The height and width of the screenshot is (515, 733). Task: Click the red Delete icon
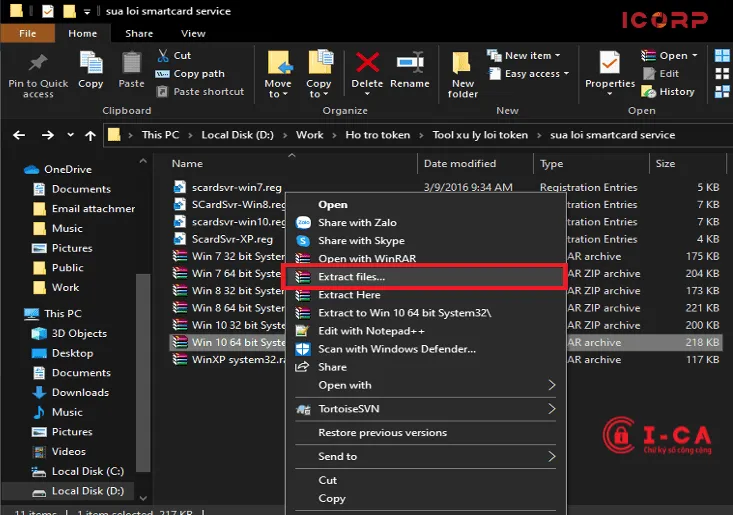tap(367, 63)
